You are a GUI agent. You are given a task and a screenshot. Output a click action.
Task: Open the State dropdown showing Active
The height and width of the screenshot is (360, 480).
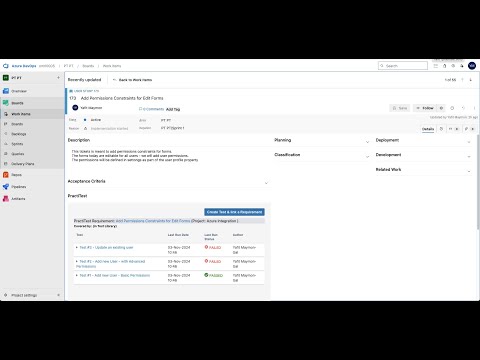click(x=97, y=120)
